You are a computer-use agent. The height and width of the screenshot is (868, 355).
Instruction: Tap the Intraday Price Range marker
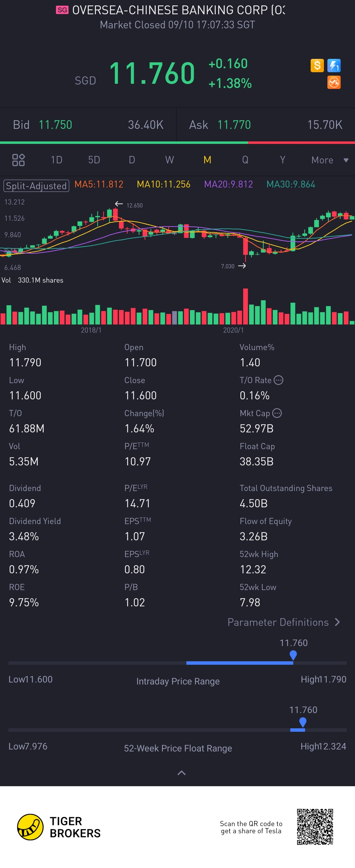(x=293, y=655)
